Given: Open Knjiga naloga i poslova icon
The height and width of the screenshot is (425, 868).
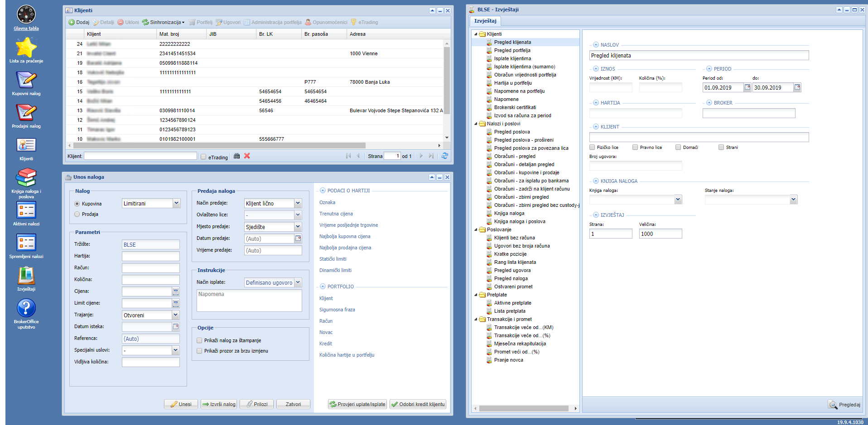Looking at the screenshot, I should pyautogui.click(x=26, y=177).
